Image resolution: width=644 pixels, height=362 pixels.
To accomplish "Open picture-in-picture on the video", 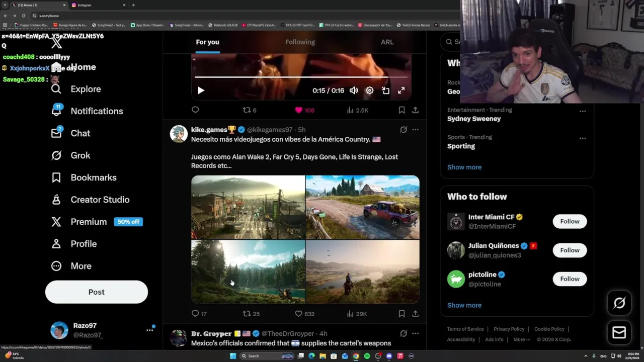I will click(385, 90).
